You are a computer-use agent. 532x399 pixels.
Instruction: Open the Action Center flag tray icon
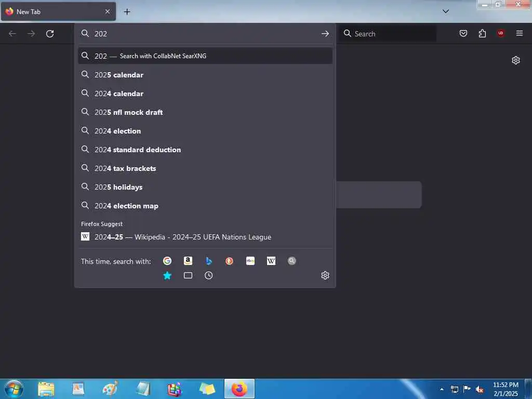point(467,389)
